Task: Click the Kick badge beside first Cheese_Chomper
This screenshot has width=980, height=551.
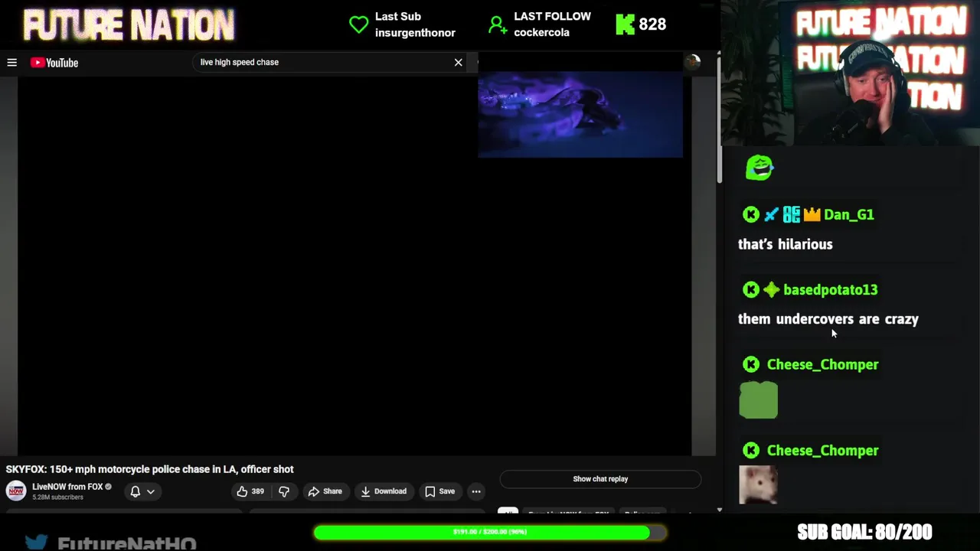Action: [x=751, y=365]
